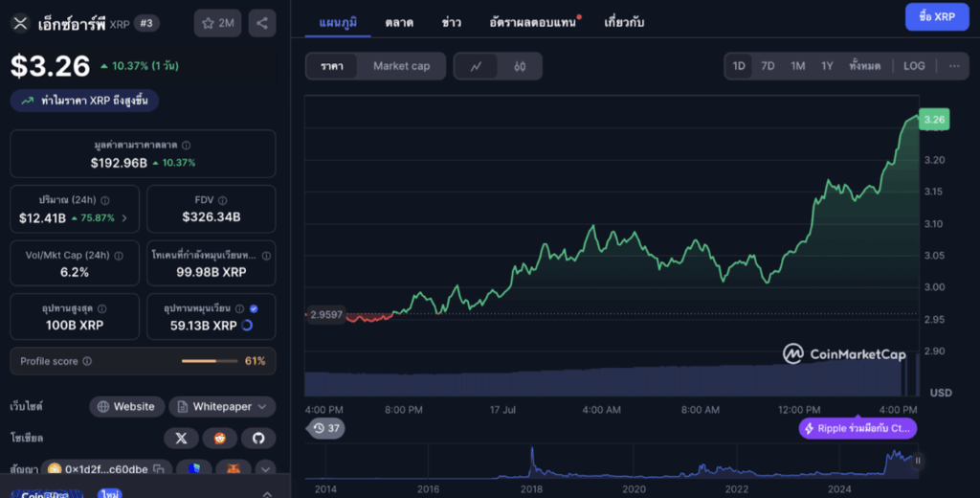
Task: Expand the Whitepaper dropdown
Action: (222, 407)
